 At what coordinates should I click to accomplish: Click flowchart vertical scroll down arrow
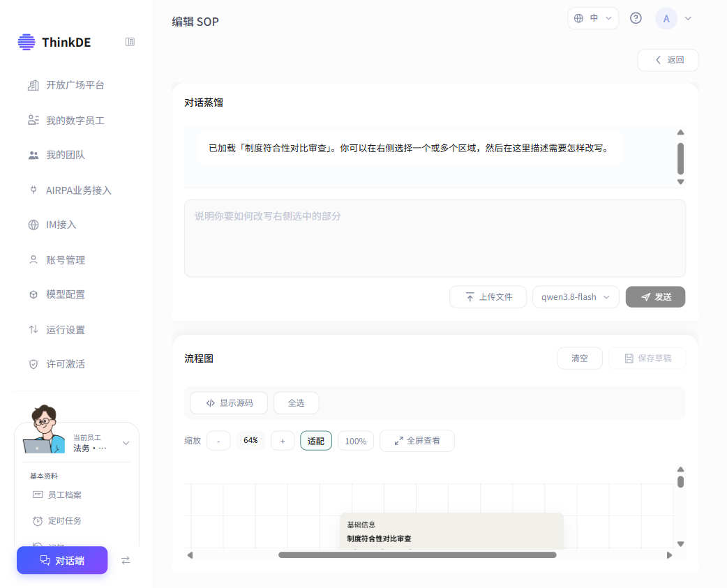point(680,544)
